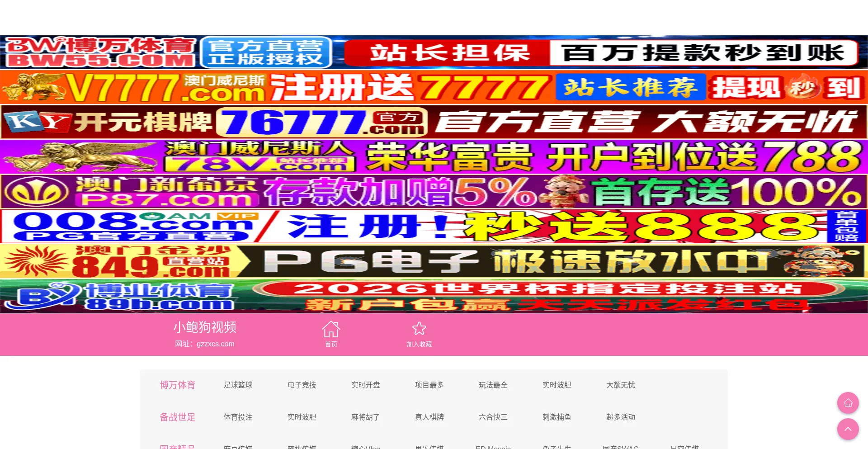Click the floating back-to-top arrow button

point(848,429)
